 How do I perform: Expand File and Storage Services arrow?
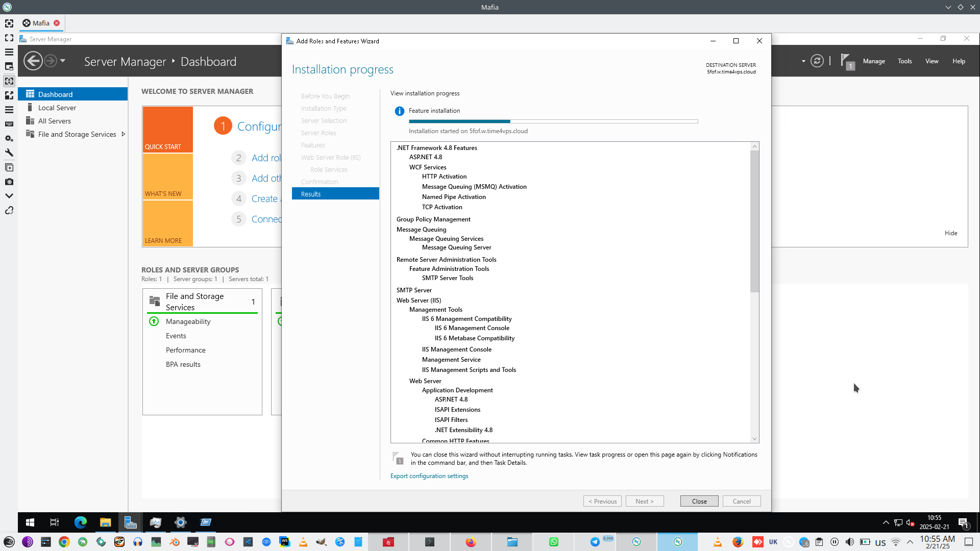point(123,134)
